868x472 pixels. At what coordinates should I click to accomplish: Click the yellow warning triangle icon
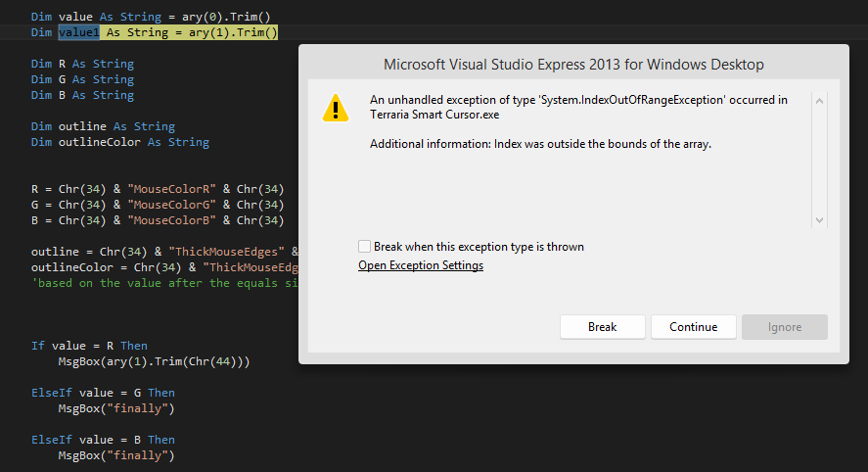(336, 108)
